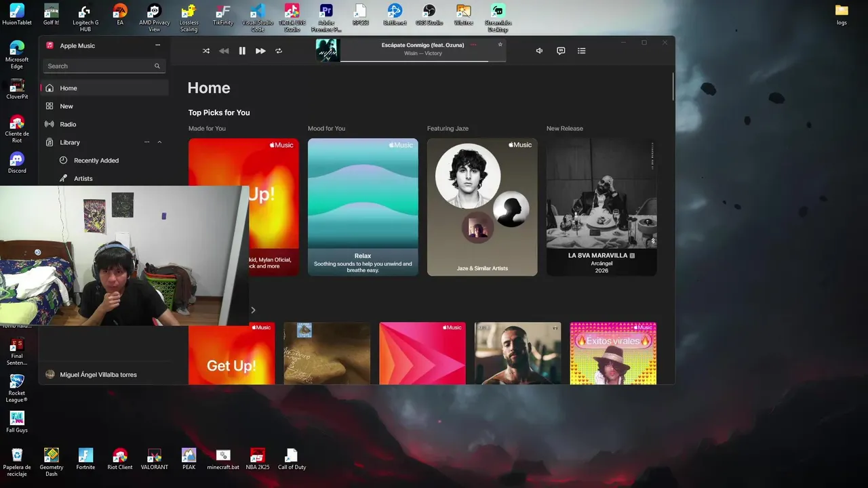This screenshot has height=488, width=868.
Task: Open Microsoft Edge desktop shortcut
Action: [x=17, y=55]
